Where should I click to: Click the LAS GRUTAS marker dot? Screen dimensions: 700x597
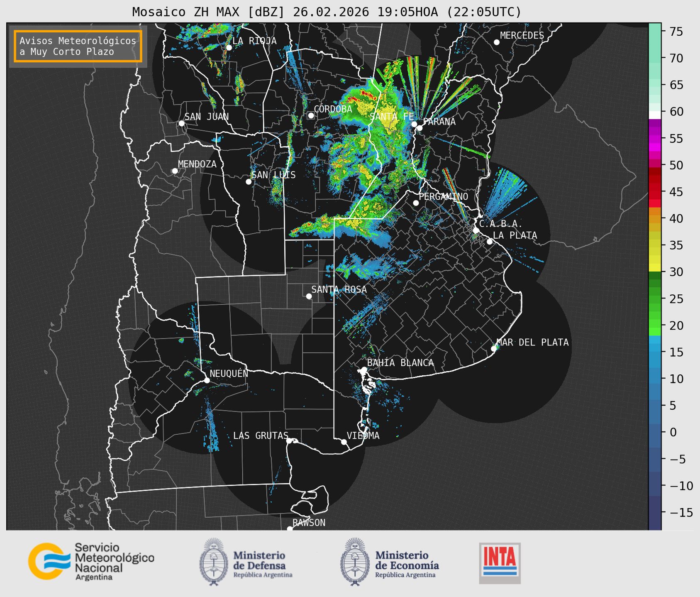(x=289, y=440)
